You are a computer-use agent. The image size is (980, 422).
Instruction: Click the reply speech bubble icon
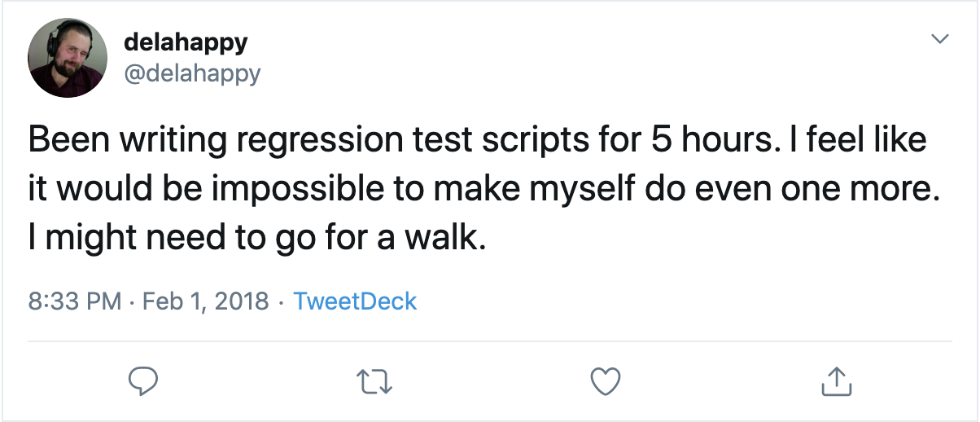tap(144, 380)
